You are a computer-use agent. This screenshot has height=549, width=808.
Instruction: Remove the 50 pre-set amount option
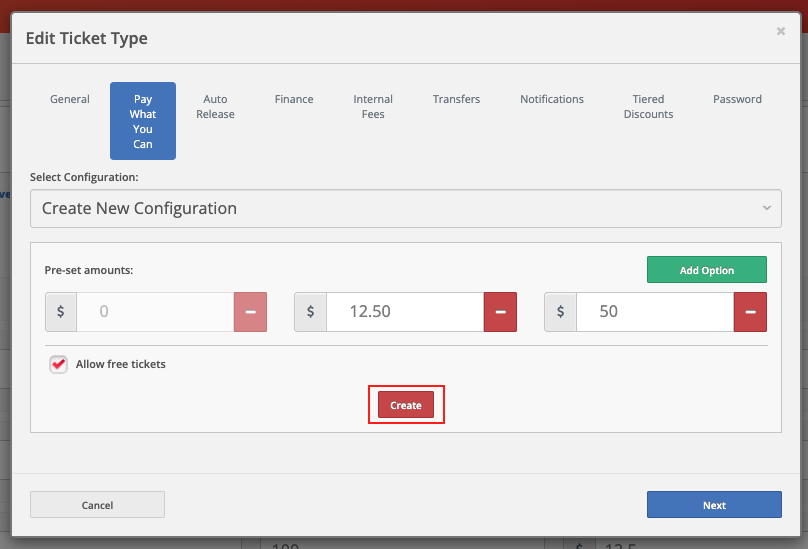click(x=750, y=312)
